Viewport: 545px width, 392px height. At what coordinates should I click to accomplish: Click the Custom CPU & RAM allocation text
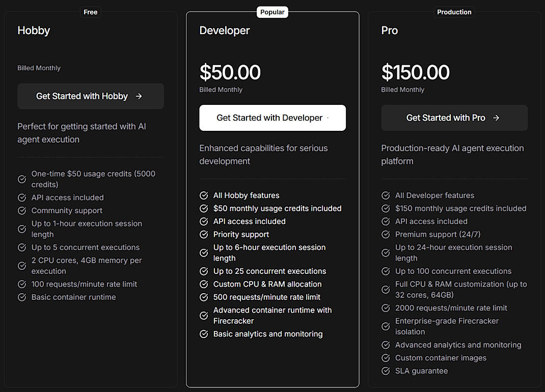pos(267,284)
